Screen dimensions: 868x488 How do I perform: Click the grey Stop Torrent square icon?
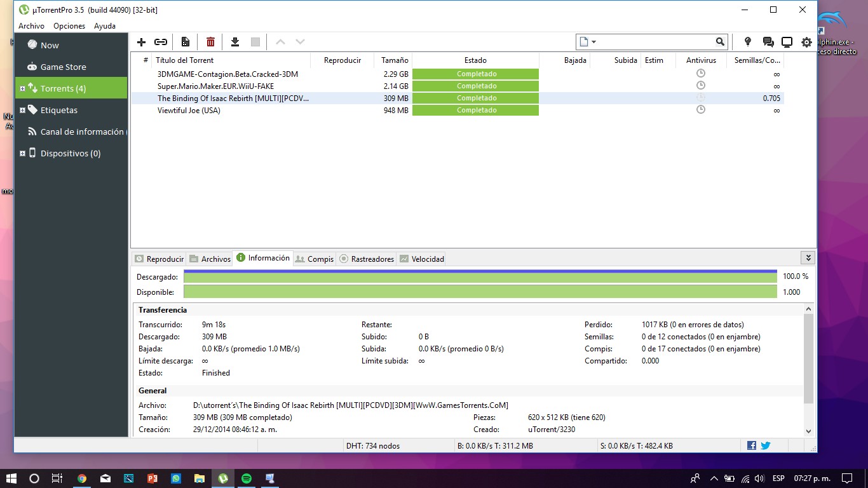255,42
